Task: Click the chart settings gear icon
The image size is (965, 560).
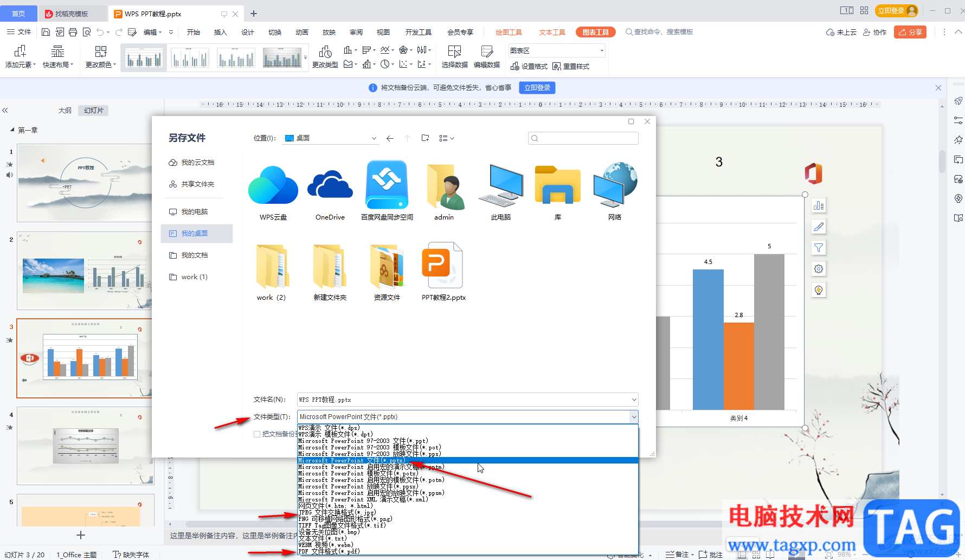Action: (819, 269)
